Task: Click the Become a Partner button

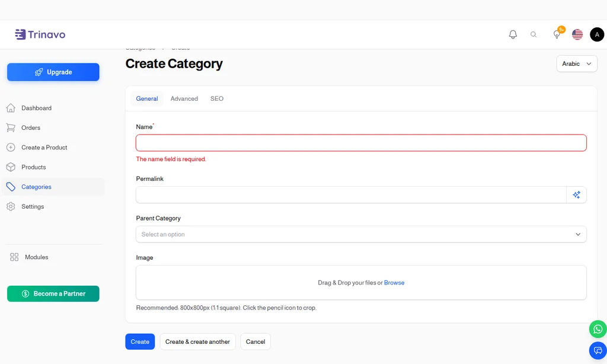Action: (53, 294)
